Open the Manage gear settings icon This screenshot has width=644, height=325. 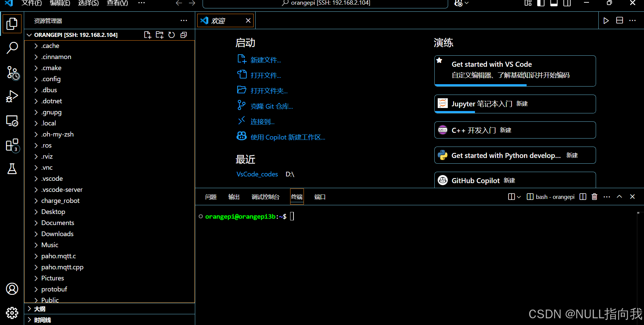(x=12, y=313)
